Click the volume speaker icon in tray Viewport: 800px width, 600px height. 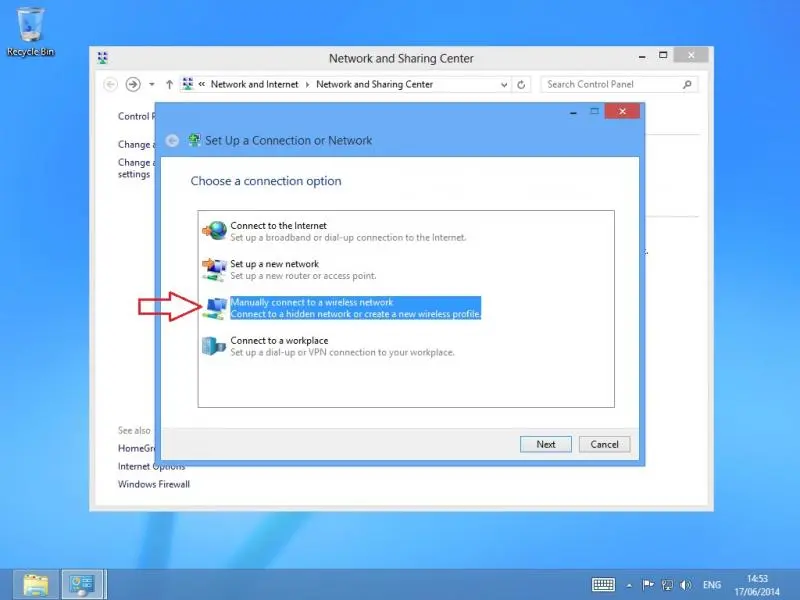pos(685,584)
